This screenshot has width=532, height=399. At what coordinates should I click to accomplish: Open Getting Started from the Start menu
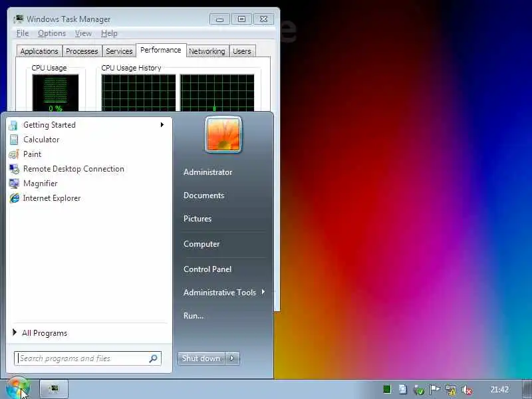(88, 125)
